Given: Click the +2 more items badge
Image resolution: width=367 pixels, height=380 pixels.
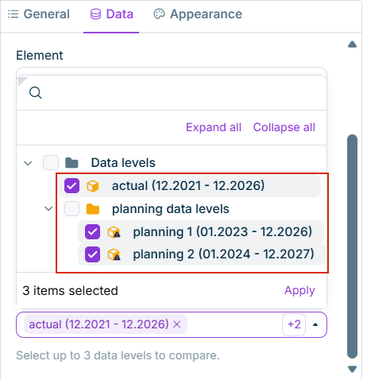Looking at the screenshot, I should coord(294,324).
